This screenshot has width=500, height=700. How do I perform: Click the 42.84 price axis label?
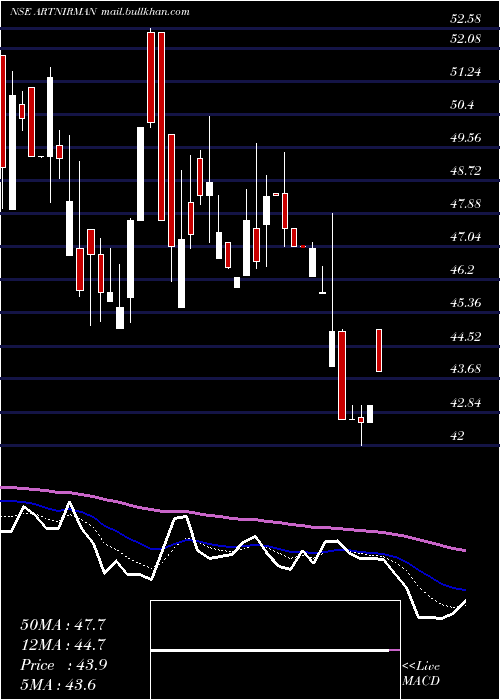(466, 403)
